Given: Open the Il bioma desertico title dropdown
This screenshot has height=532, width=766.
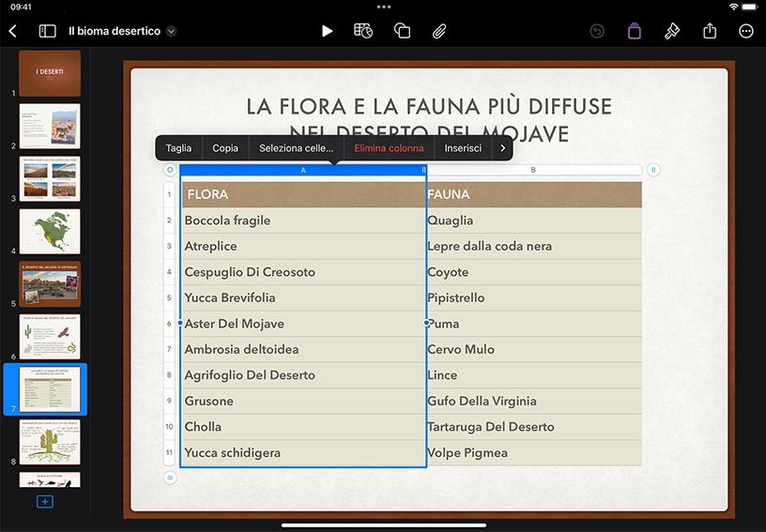Looking at the screenshot, I should [171, 31].
